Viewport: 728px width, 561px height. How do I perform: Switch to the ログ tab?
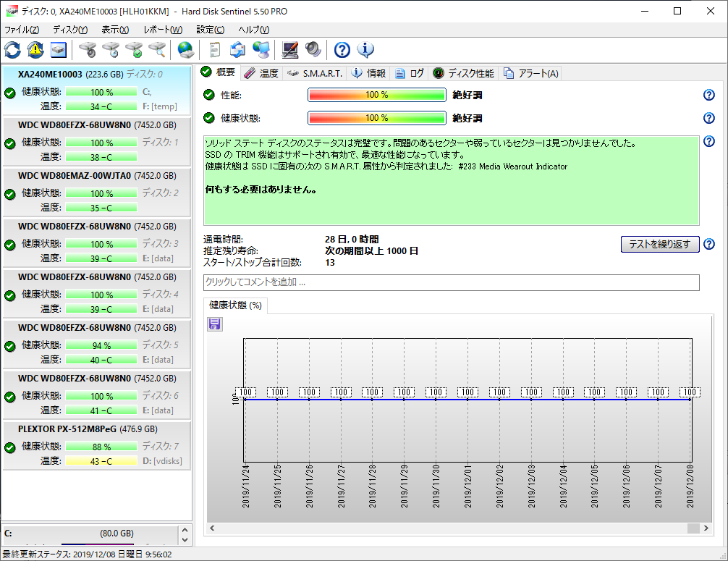[x=410, y=73]
